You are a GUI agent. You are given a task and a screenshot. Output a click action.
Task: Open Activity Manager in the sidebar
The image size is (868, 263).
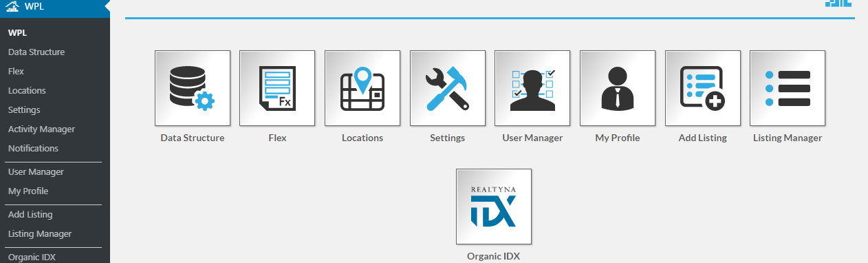pyautogui.click(x=41, y=129)
